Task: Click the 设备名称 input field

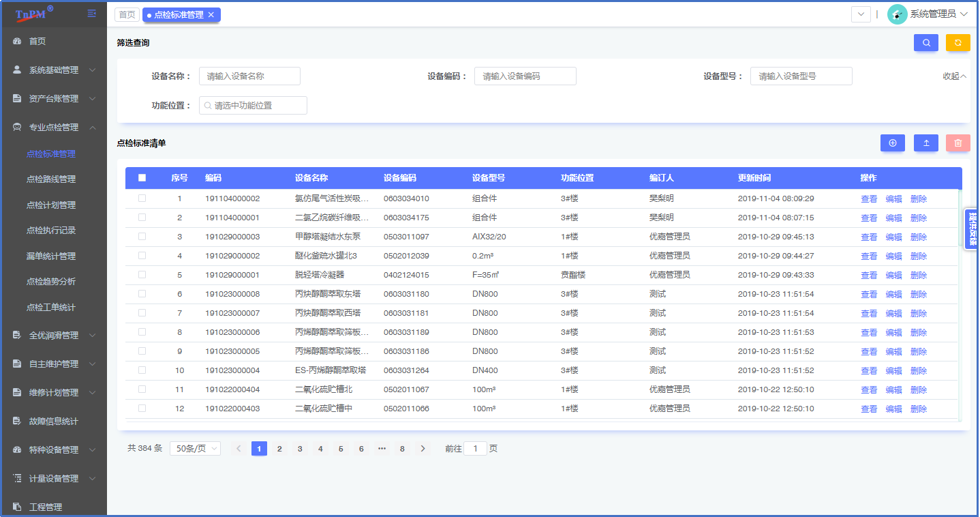Action: pos(249,76)
